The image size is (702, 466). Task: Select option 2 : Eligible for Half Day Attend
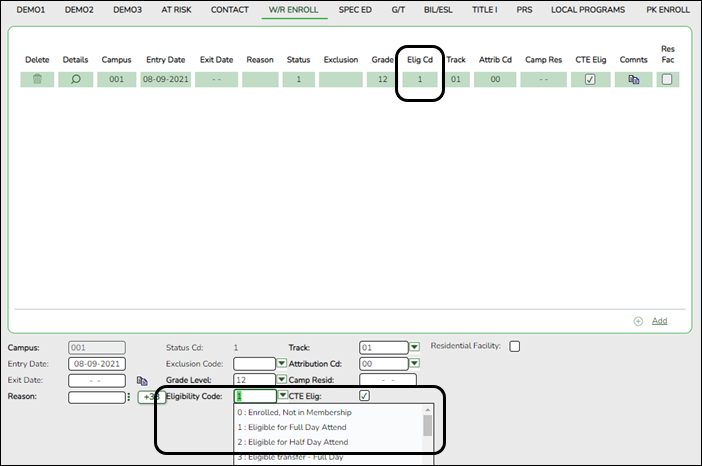pos(292,442)
